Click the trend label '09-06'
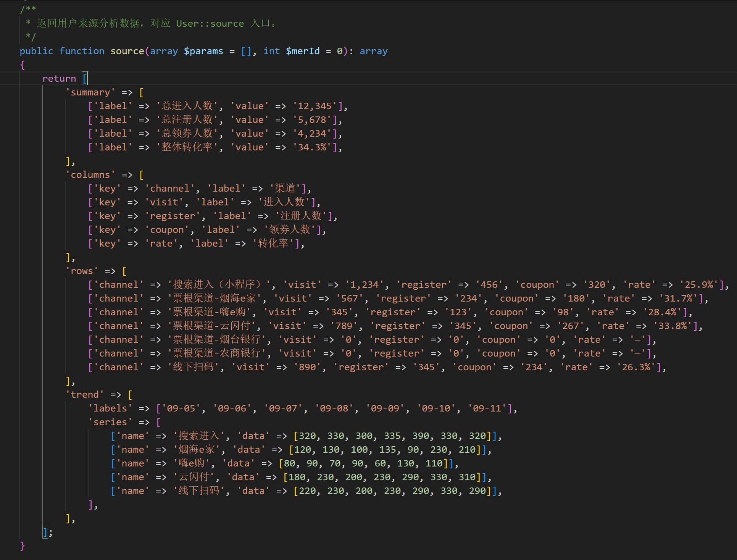 pos(232,408)
